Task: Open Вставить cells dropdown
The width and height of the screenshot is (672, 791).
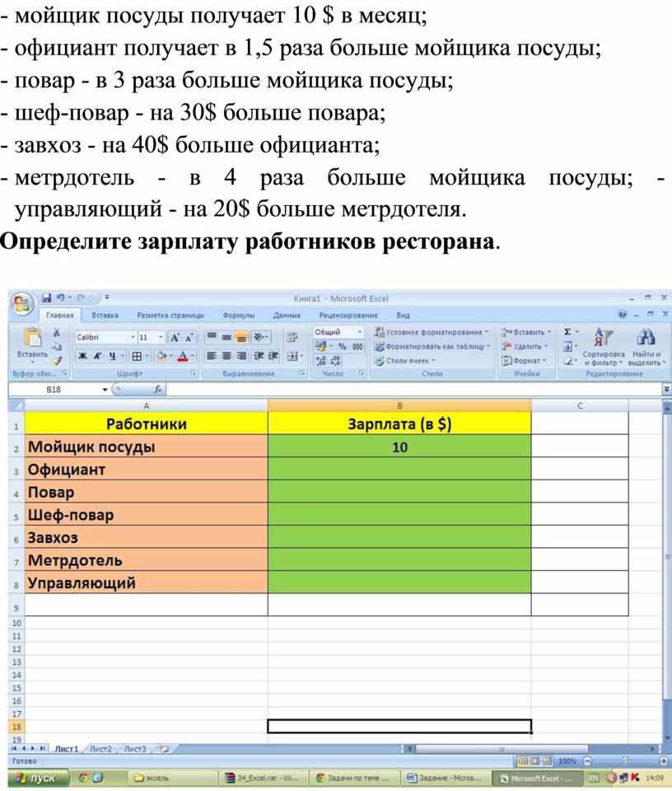Action: (526, 332)
